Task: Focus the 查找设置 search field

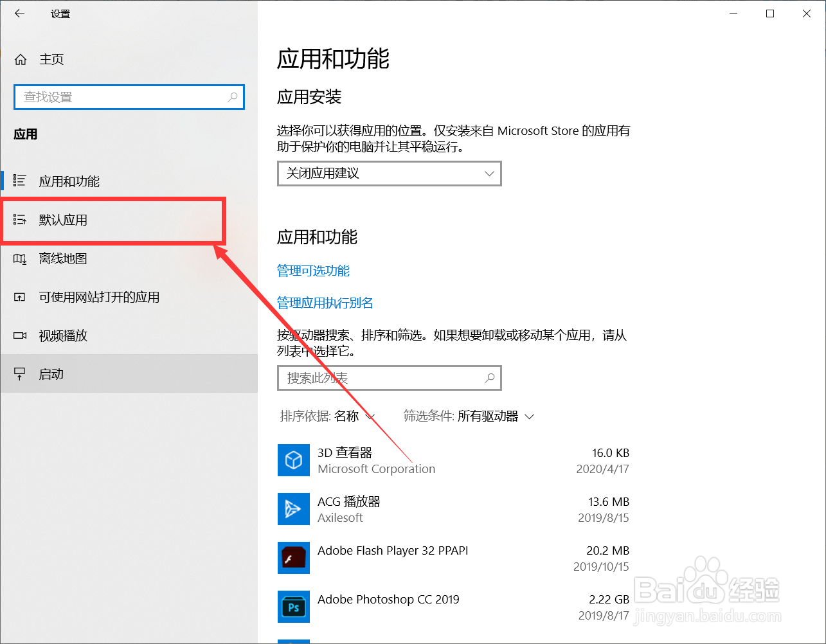Action: [129, 97]
